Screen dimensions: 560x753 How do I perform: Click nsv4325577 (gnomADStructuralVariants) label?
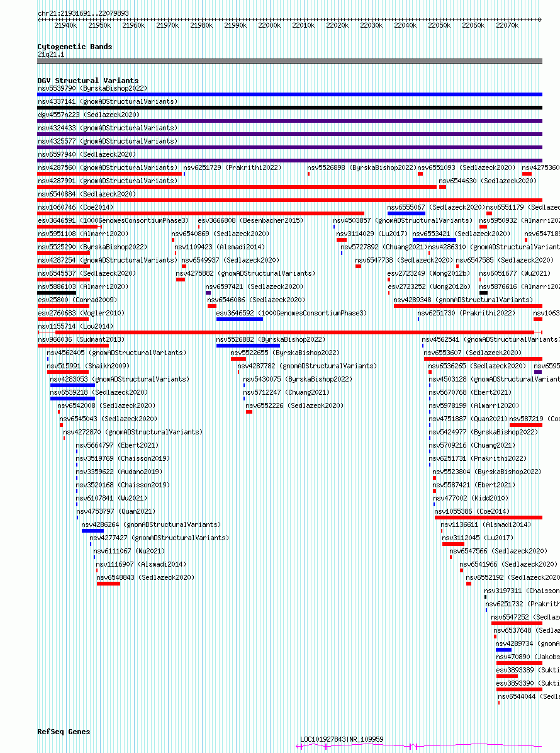(x=108, y=141)
